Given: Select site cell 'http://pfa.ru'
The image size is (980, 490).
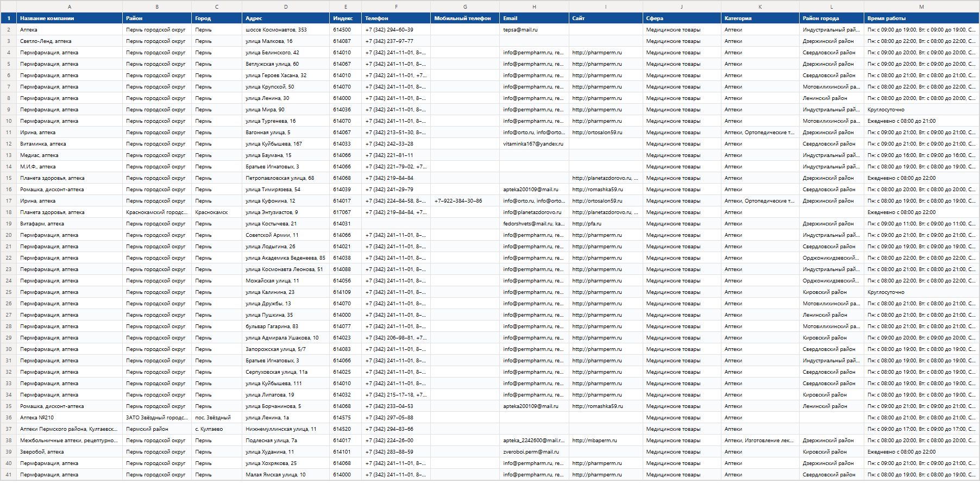Looking at the screenshot, I should [606, 224].
